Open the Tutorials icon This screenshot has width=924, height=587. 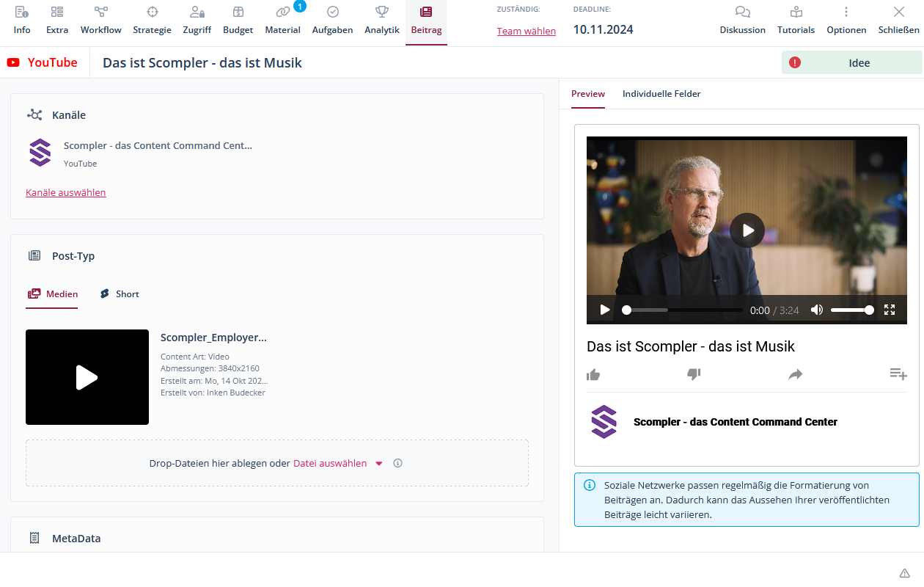pyautogui.click(x=796, y=12)
